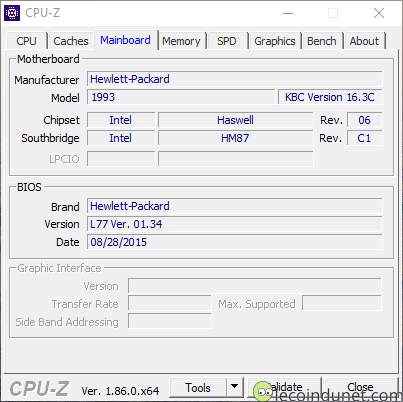403x402 pixels.
Task: Click the Haswell chipset field
Action: click(235, 120)
